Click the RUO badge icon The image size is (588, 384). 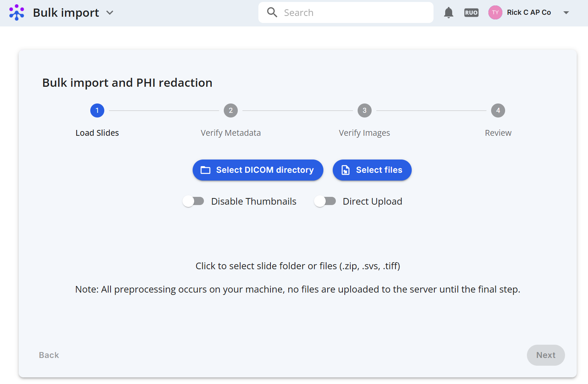[x=471, y=12]
